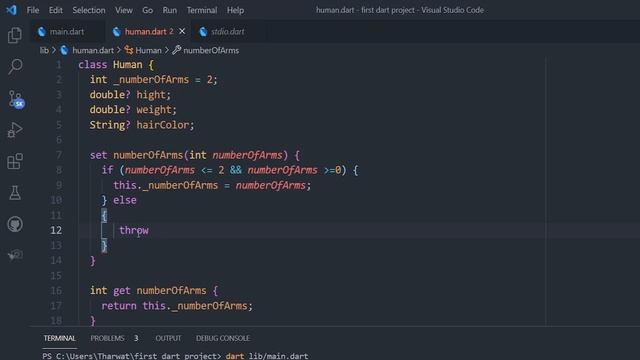Viewport: 640px width, 360px height.
Task: Open the Go menu
Action: (x=147, y=10)
